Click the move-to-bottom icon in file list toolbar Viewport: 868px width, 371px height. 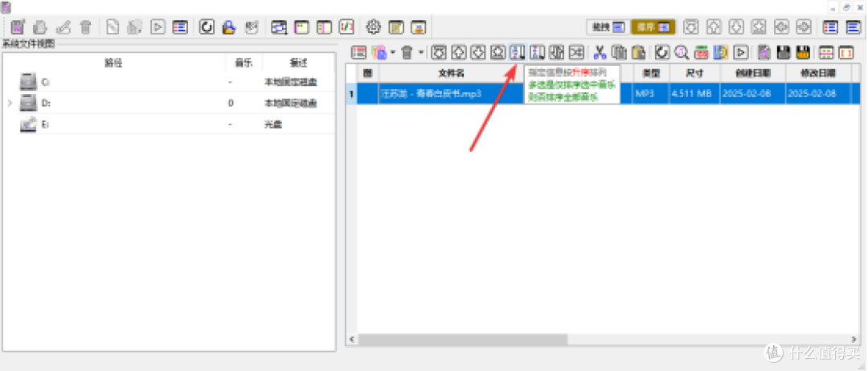coord(497,52)
